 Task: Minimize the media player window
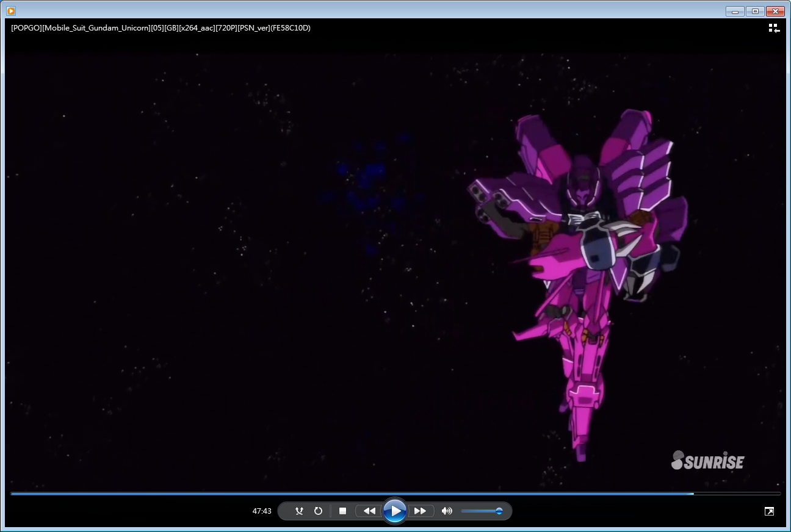coord(735,11)
